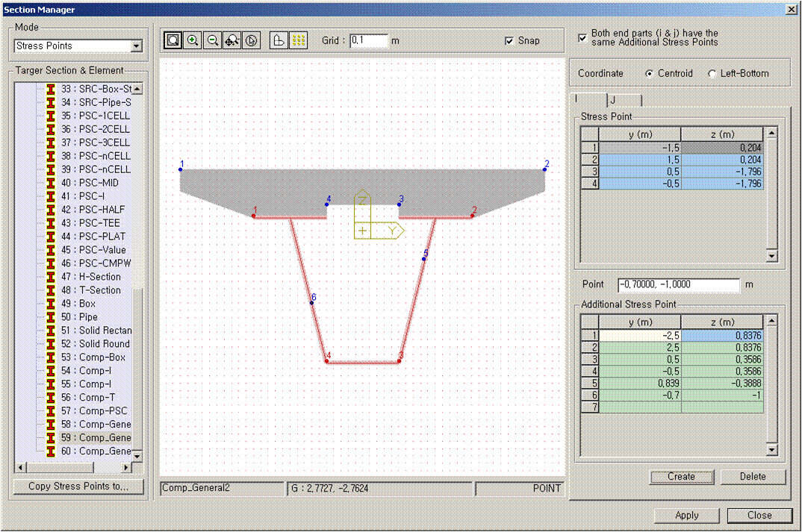Viewport: 802px width, 532px height.
Task: Click the zoom fit icon
Action: [173, 40]
